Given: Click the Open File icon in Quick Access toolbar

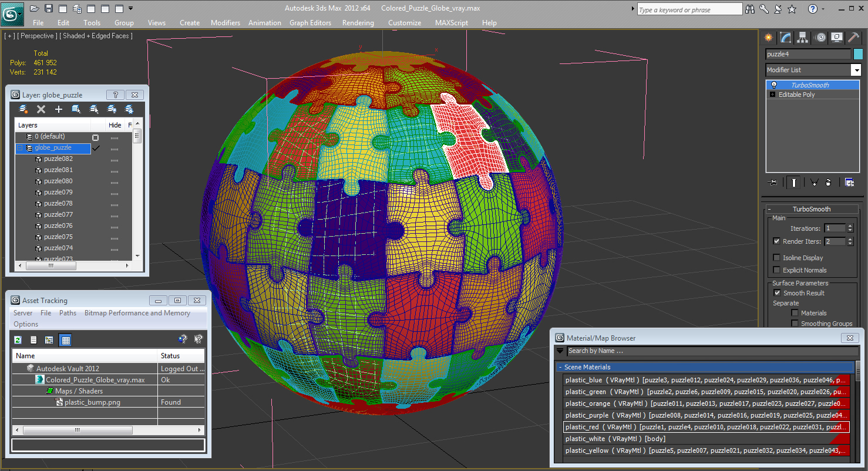Looking at the screenshot, I should pyautogui.click(x=34, y=9).
